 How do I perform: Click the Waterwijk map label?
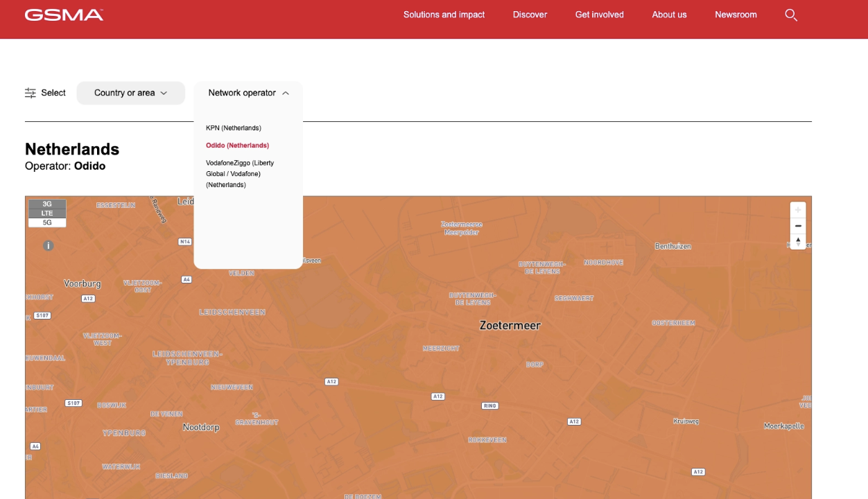point(121,467)
